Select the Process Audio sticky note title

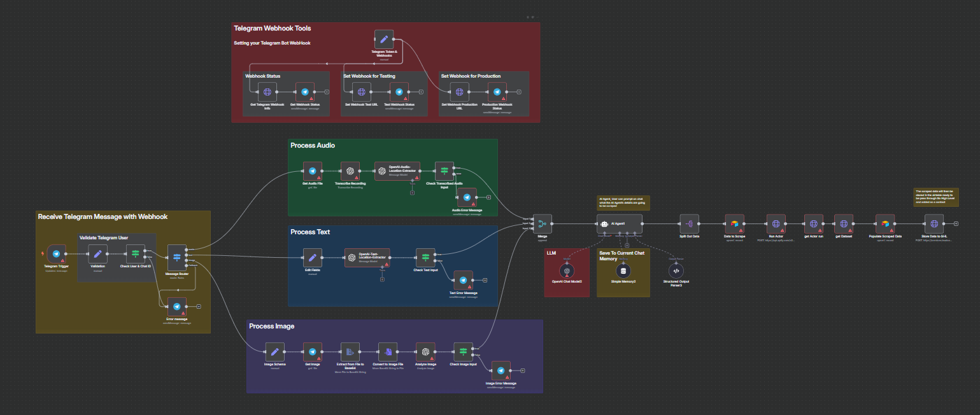tap(313, 145)
